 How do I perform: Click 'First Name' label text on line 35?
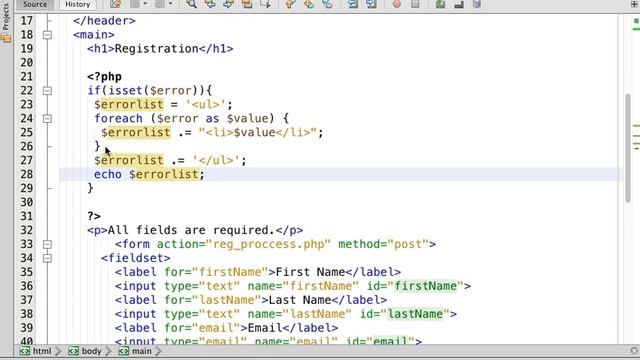click(310, 272)
